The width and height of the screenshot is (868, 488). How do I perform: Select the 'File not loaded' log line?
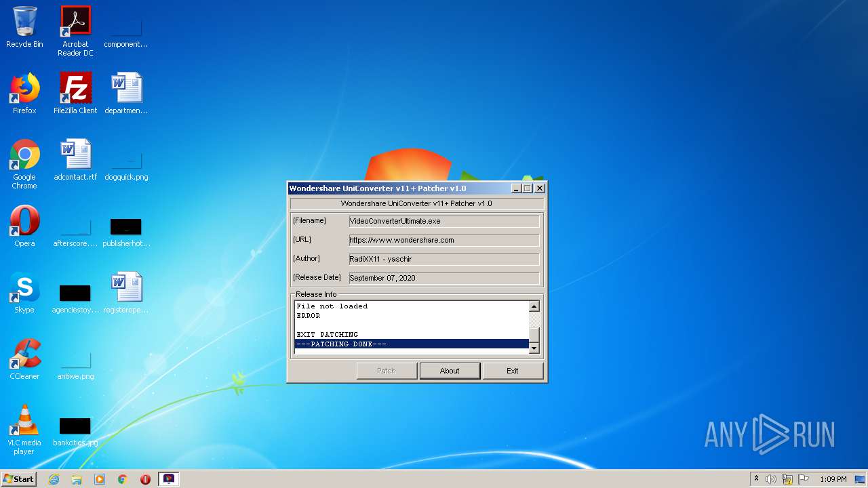click(x=332, y=306)
